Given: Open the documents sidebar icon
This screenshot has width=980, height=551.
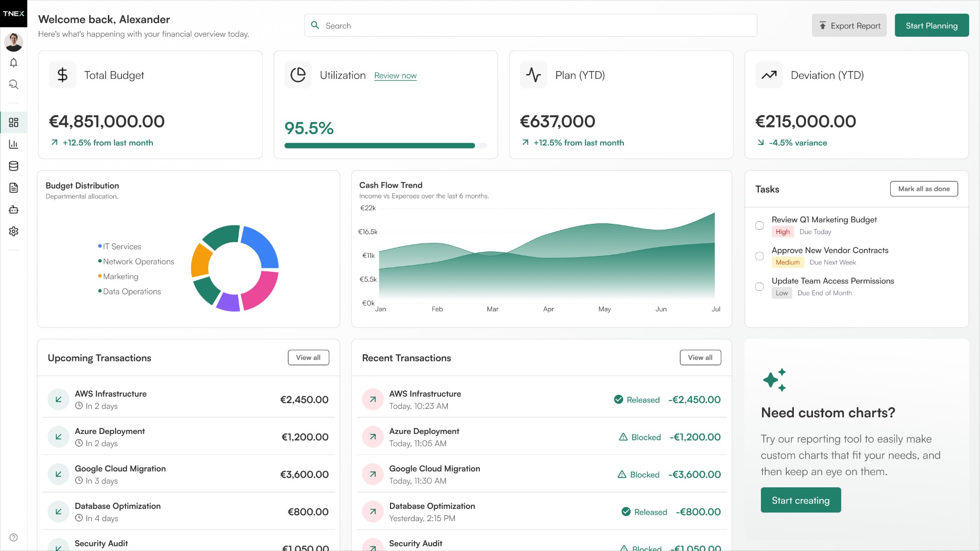Looking at the screenshot, I should pos(14,188).
